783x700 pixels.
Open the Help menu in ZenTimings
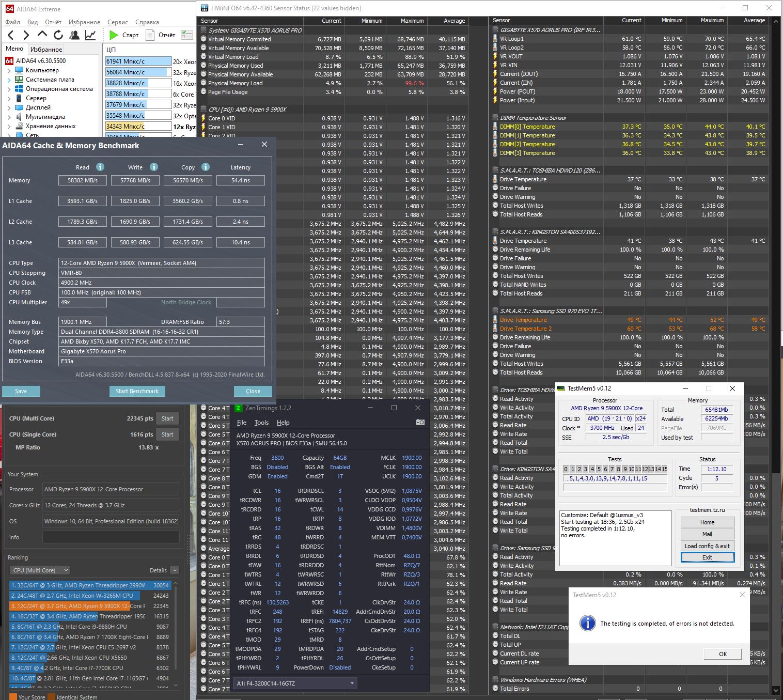[283, 423]
